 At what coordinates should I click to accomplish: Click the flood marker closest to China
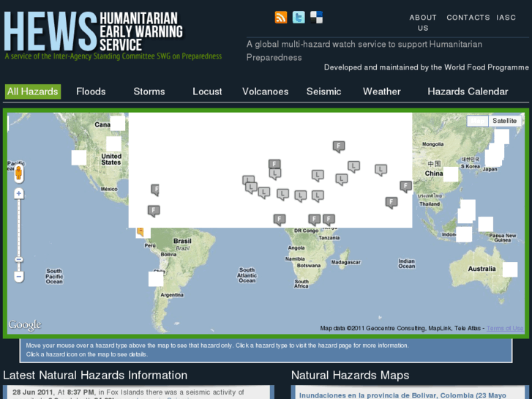coord(406,187)
